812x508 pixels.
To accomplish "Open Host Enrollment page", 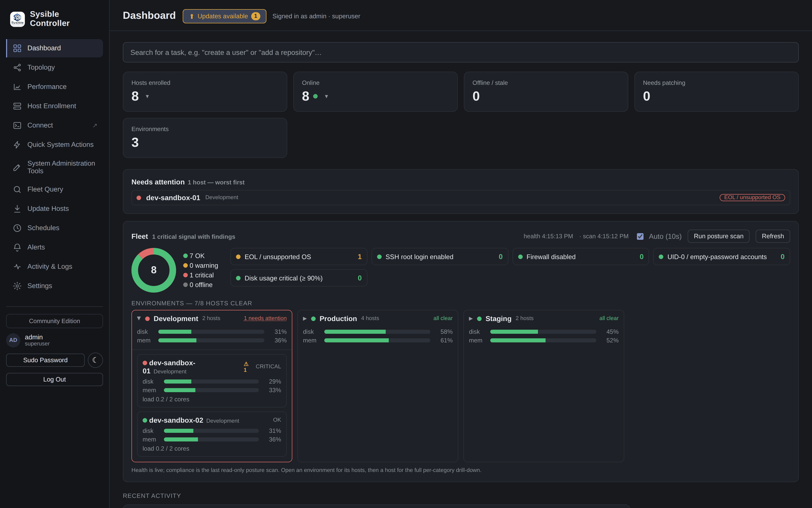I will click(54, 106).
